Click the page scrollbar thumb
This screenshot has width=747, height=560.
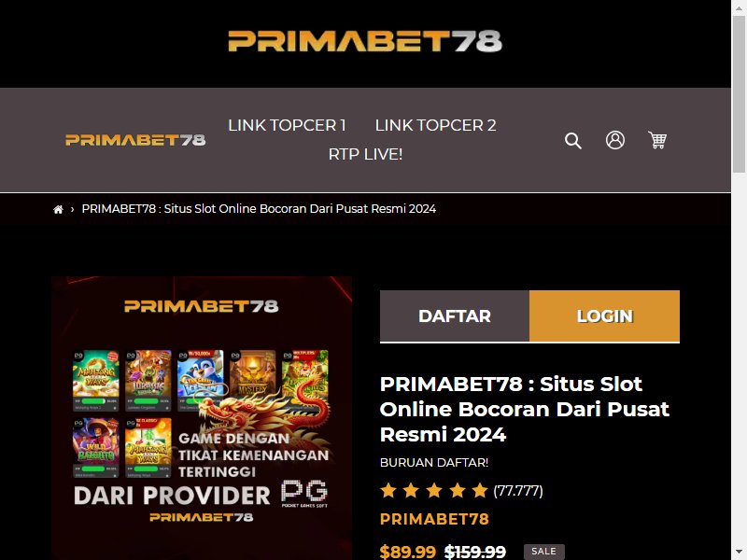[x=739, y=95]
